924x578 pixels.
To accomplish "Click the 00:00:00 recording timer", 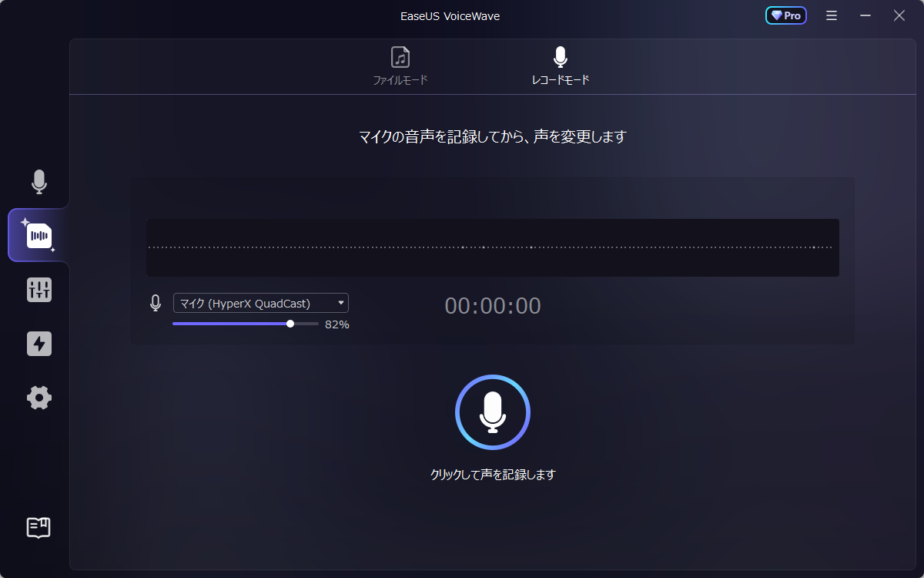I will [493, 306].
